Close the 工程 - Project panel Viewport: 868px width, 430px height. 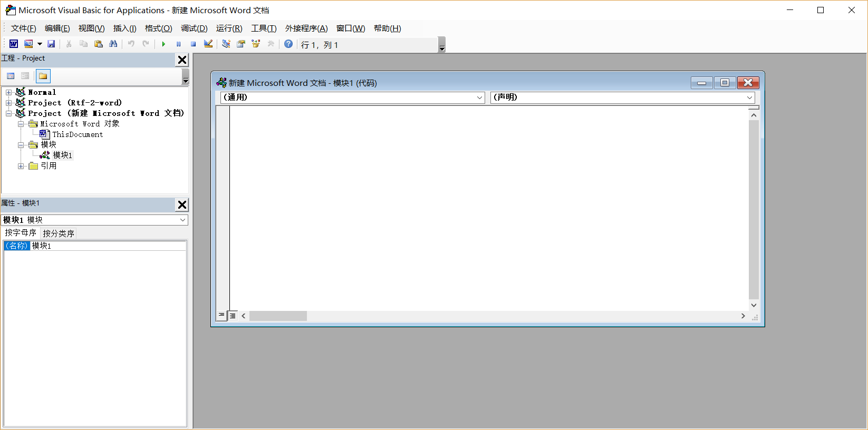[x=182, y=60]
